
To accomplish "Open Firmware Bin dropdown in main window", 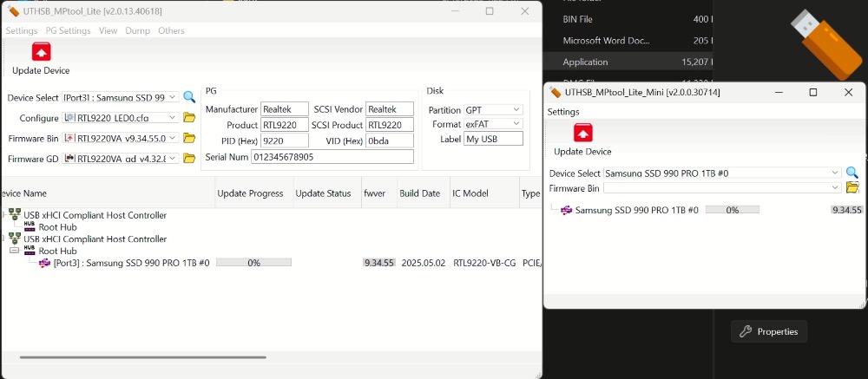I will coord(173,138).
